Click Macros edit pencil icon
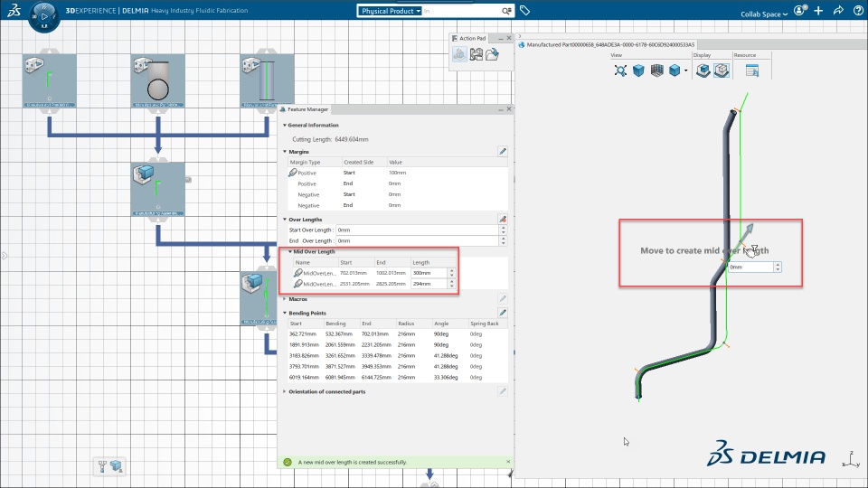The height and width of the screenshot is (488, 868). point(503,299)
